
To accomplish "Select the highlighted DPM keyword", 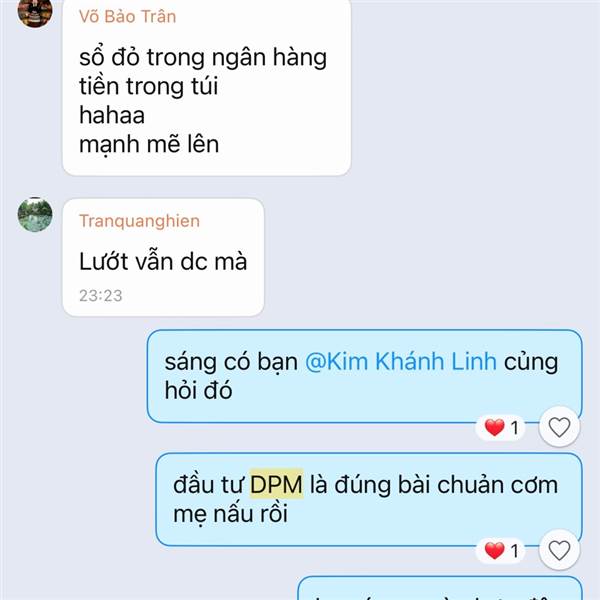I will 276,484.
